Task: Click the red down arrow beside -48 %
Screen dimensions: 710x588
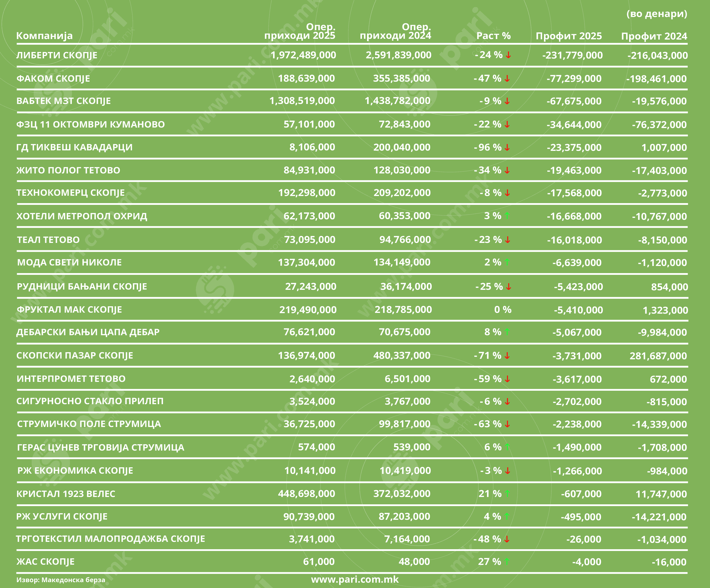Action: [507, 539]
